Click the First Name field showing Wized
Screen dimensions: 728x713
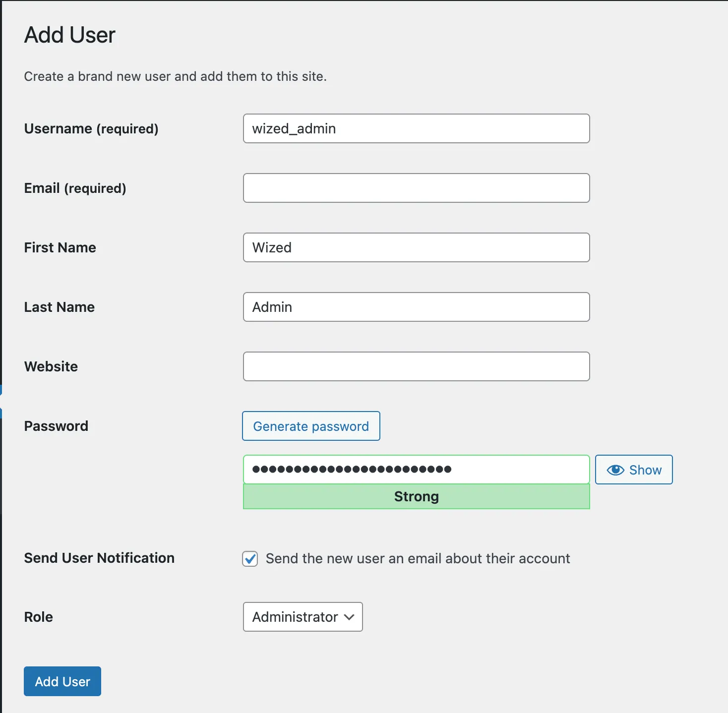tap(416, 247)
